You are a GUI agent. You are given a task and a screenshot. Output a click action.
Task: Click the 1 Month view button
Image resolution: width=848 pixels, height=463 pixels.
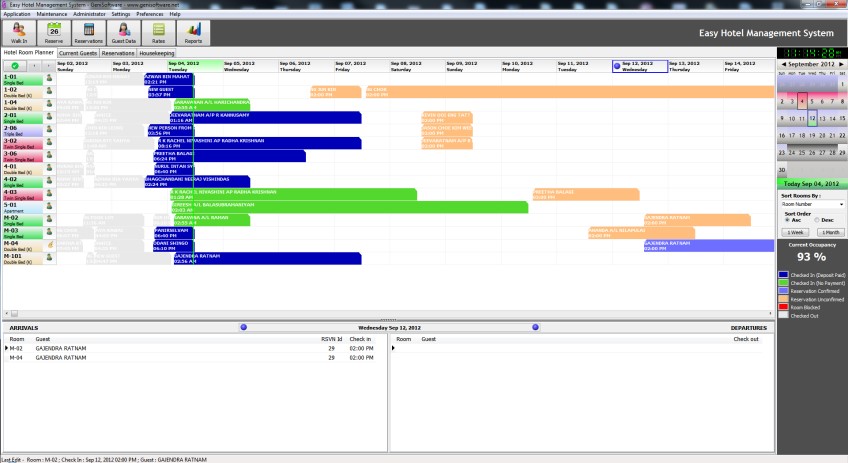click(831, 233)
